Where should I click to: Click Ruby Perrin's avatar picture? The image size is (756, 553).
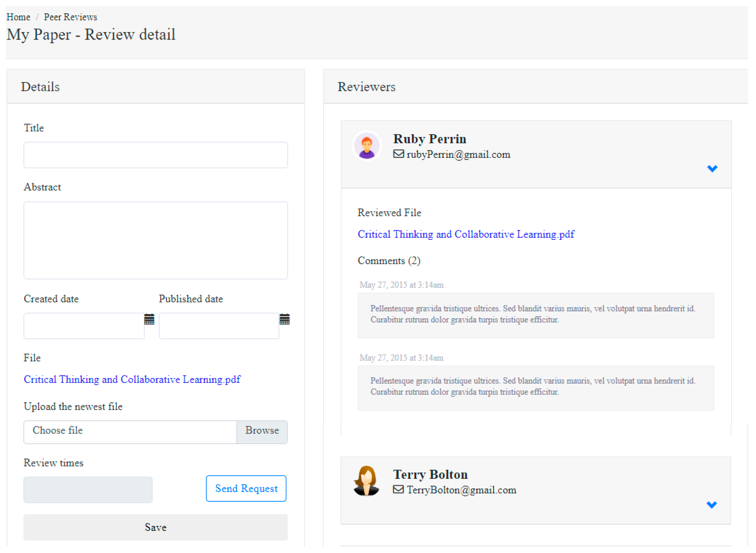367,146
